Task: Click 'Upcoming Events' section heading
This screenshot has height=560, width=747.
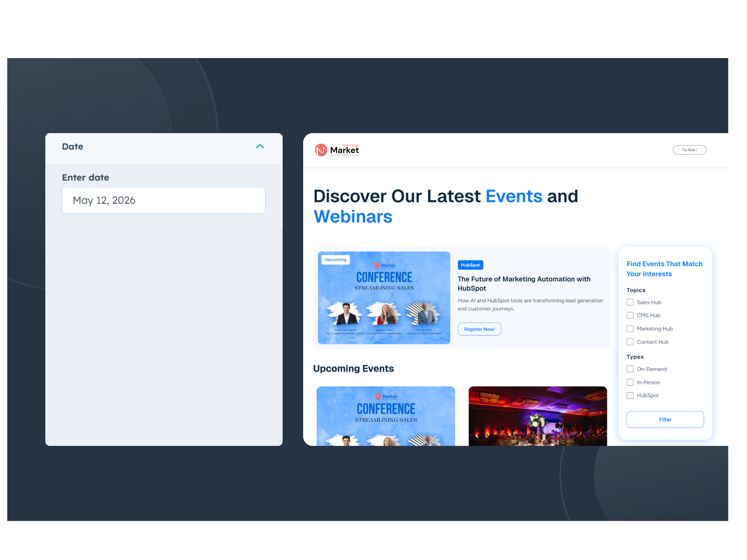Action: (353, 368)
